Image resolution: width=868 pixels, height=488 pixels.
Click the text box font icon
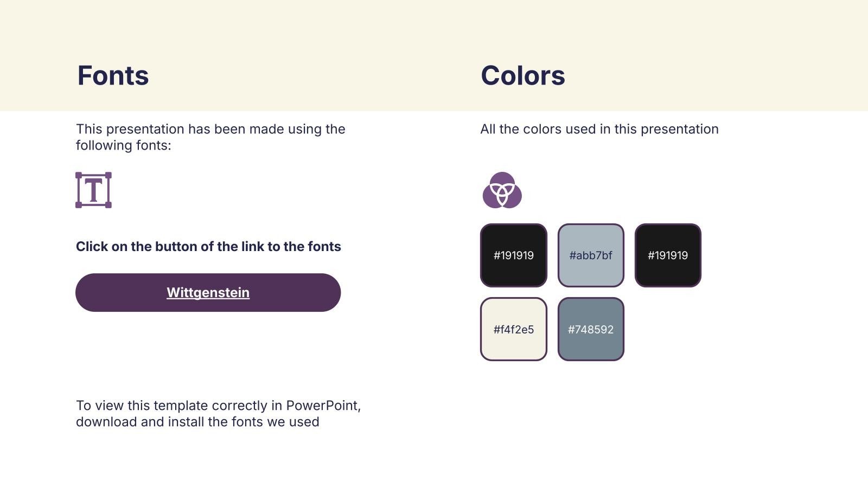[x=93, y=190]
